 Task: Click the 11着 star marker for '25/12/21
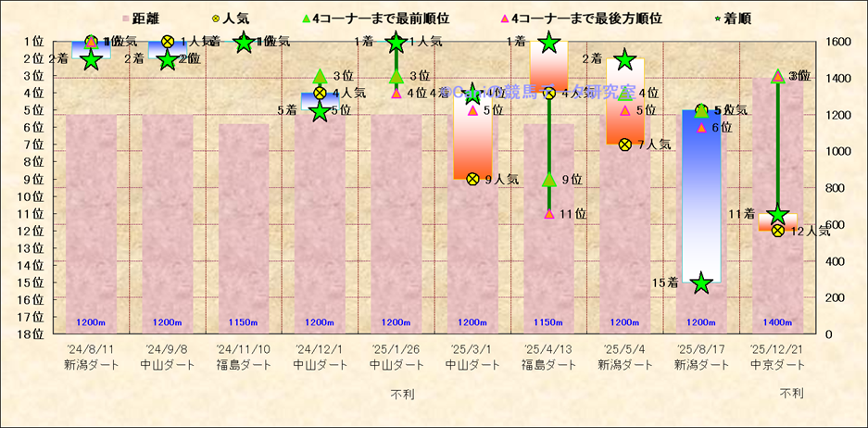tap(778, 214)
